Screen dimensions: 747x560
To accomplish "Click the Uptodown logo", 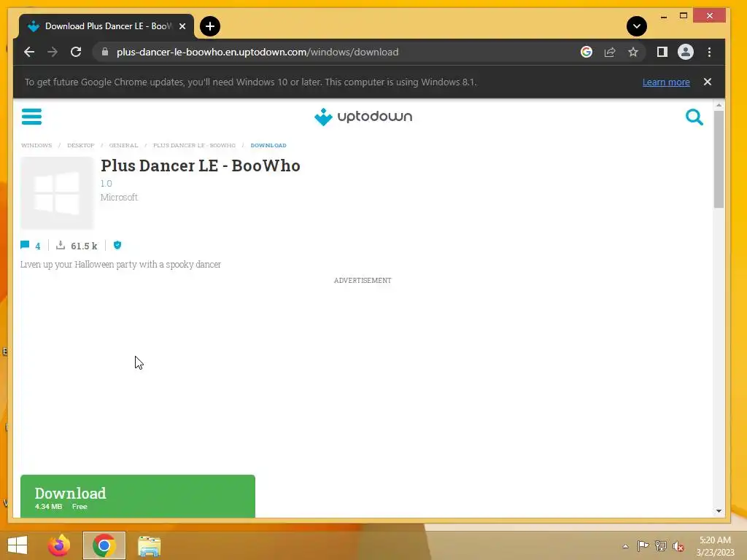I will click(x=363, y=117).
